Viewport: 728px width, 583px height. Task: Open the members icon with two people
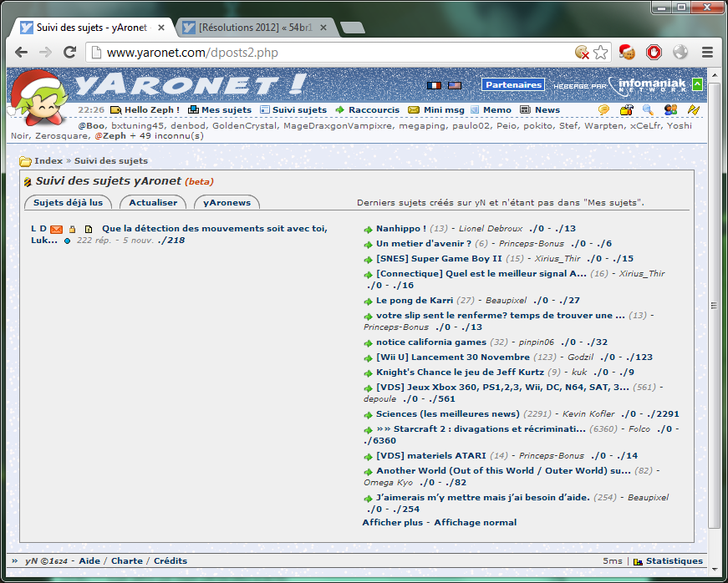pos(670,110)
